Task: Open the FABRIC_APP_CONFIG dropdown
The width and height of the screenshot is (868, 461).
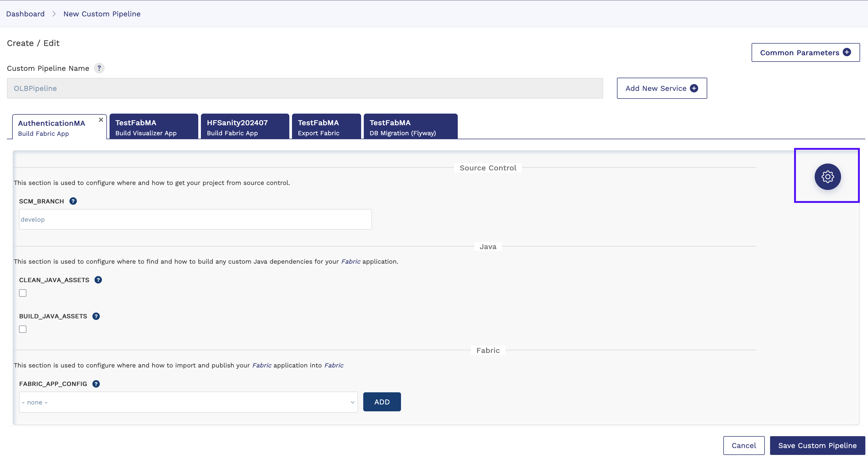Action: pyautogui.click(x=188, y=402)
